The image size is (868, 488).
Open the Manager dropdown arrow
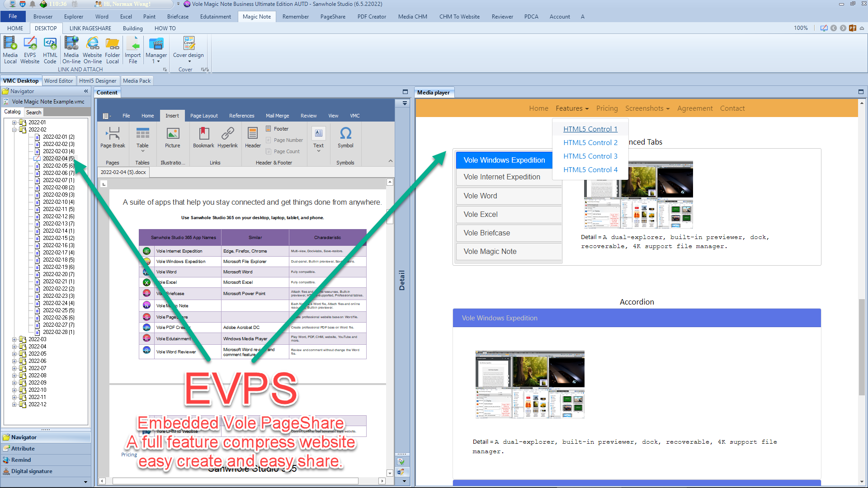coord(158,61)
